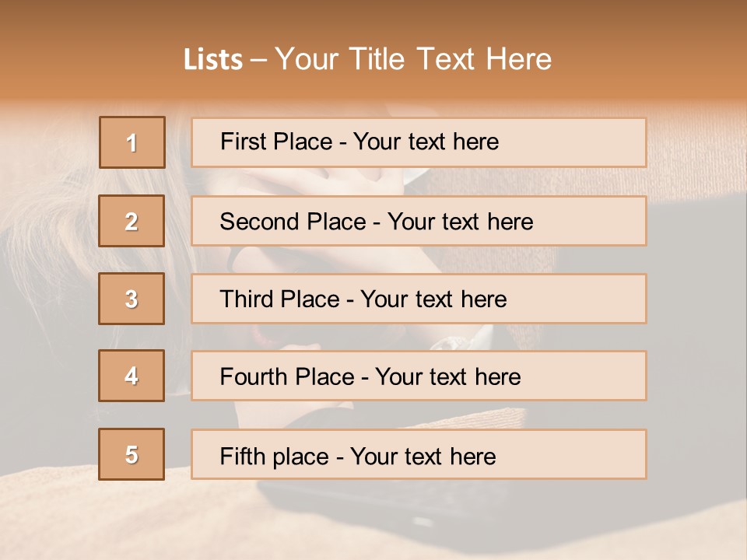Select the number 1 box
747x560 pixels.
(132, 142)
